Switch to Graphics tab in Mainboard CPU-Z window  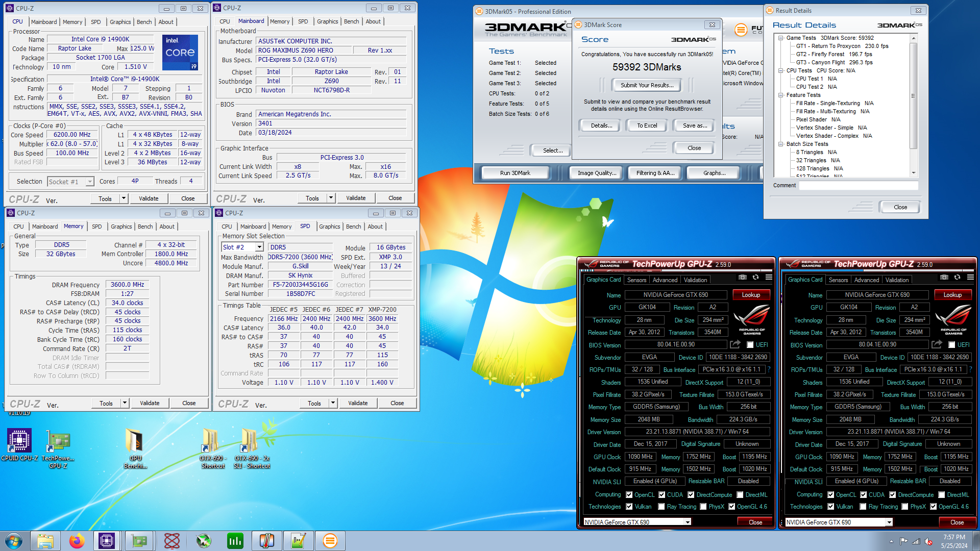(328, 21)
